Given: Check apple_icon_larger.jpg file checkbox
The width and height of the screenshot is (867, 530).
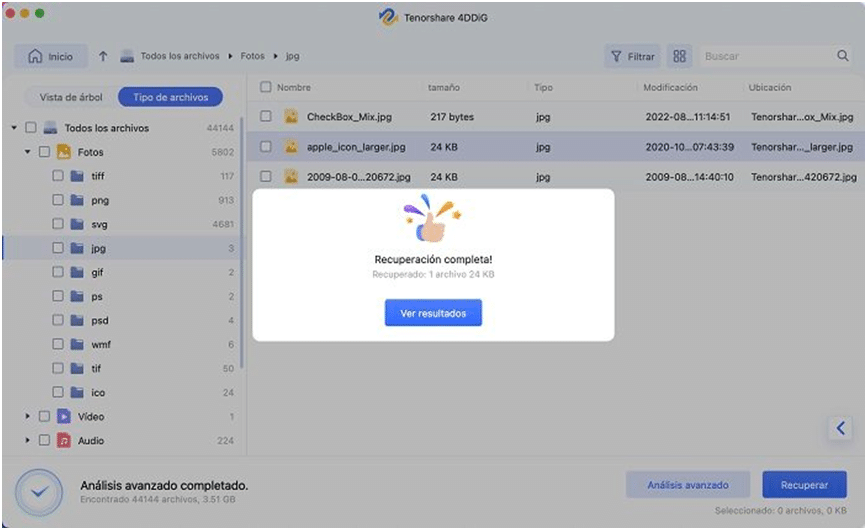Looking at the screenshot, I should coord(266,146).
